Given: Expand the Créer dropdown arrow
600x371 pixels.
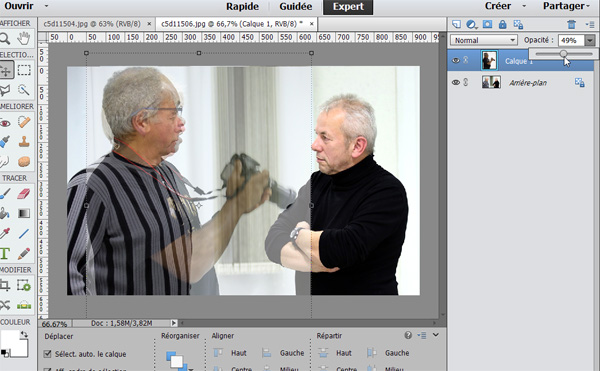Looking at the screenshot, I should pyautogui.click(x=524, y=6).
